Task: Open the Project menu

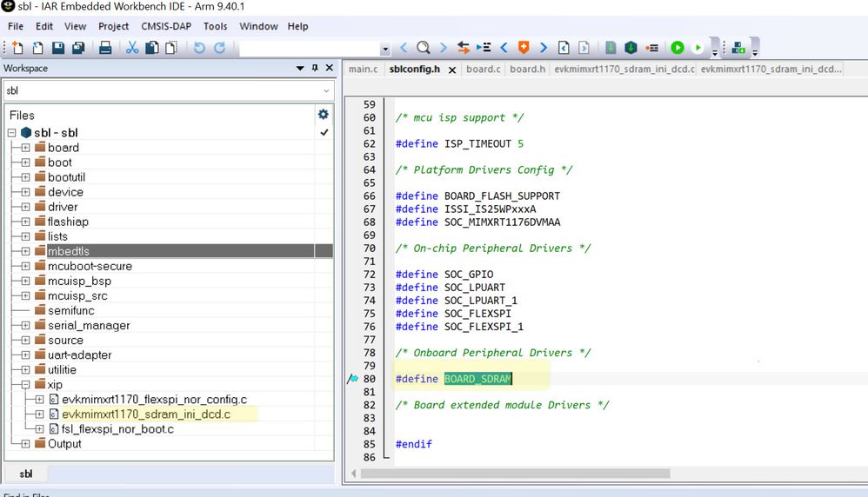Action: [113, 26]
